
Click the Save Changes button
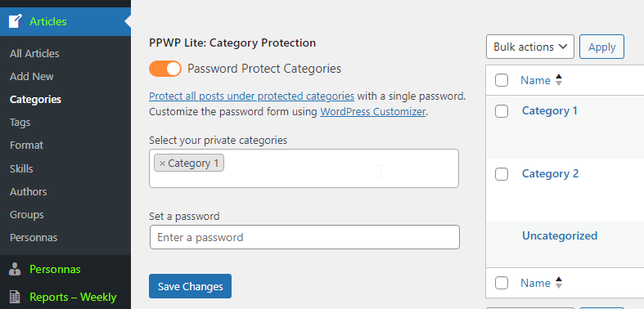pos(190,286)
